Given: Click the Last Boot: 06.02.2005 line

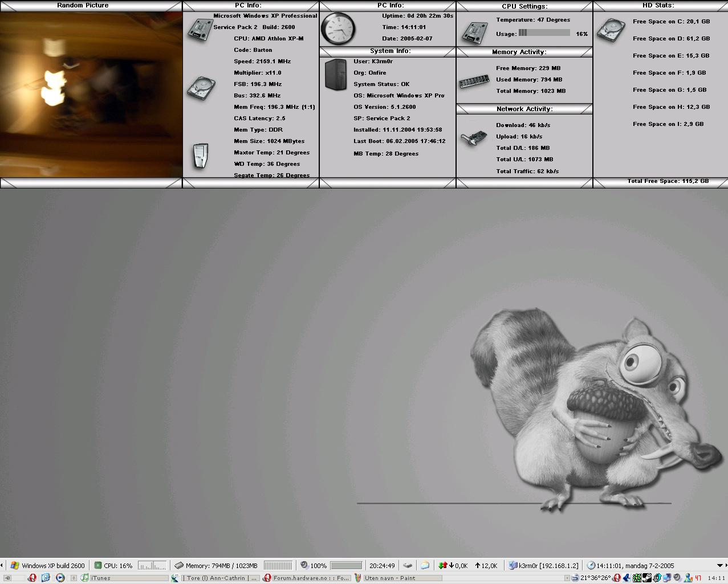Looking at the screenshot, I should pos(400,141).
